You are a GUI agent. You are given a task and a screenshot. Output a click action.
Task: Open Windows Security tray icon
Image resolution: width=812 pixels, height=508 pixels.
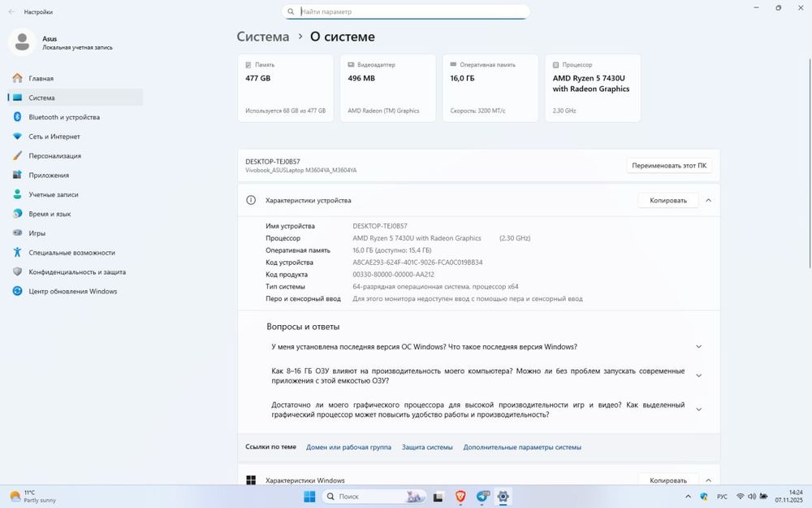pos(704,497)
